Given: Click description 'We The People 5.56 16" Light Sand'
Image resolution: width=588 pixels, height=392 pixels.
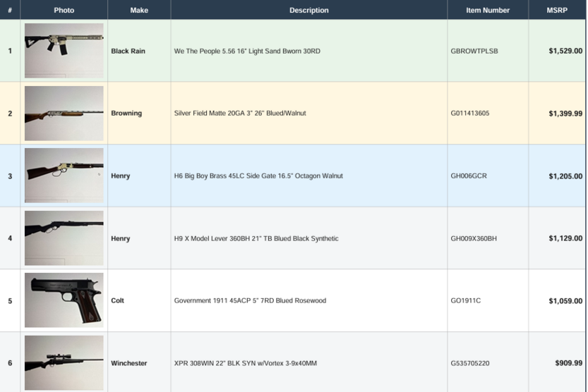Looking at the screenshot, I should coord(247,51).
